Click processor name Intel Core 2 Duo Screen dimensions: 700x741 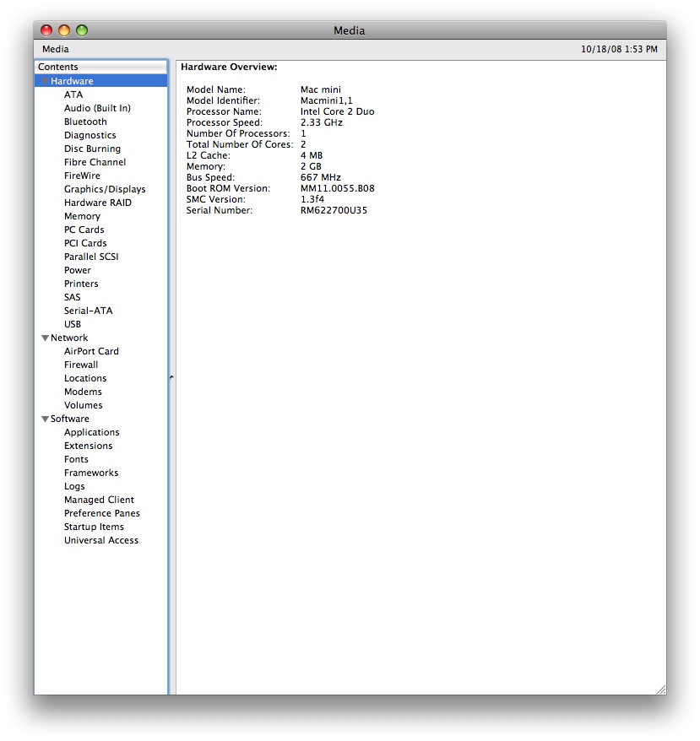[337, 111]
